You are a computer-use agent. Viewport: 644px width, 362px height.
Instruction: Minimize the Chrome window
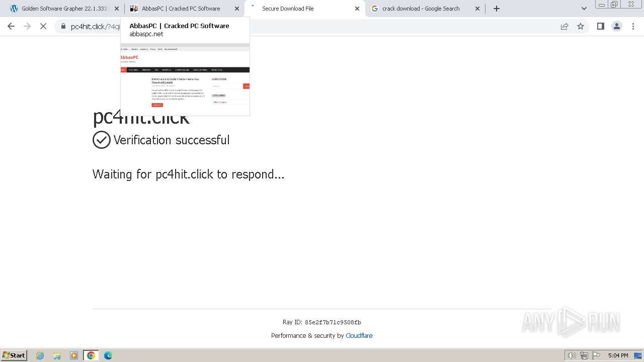601,4
